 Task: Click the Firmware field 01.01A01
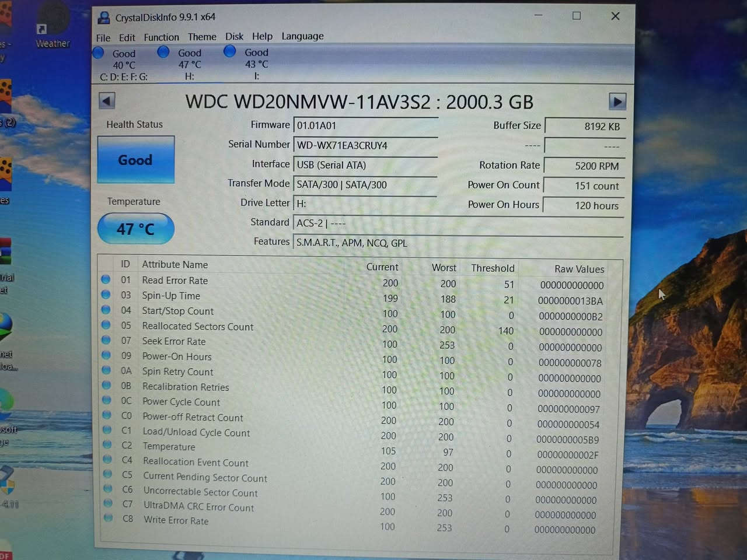point(365,125)
